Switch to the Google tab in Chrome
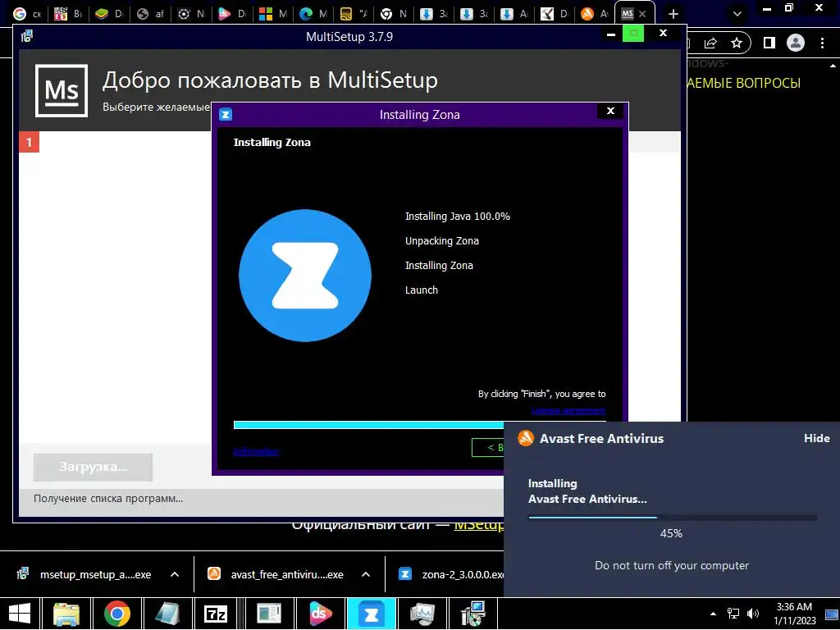This screenshot has height=630, width=840. (x=27, y=14)
